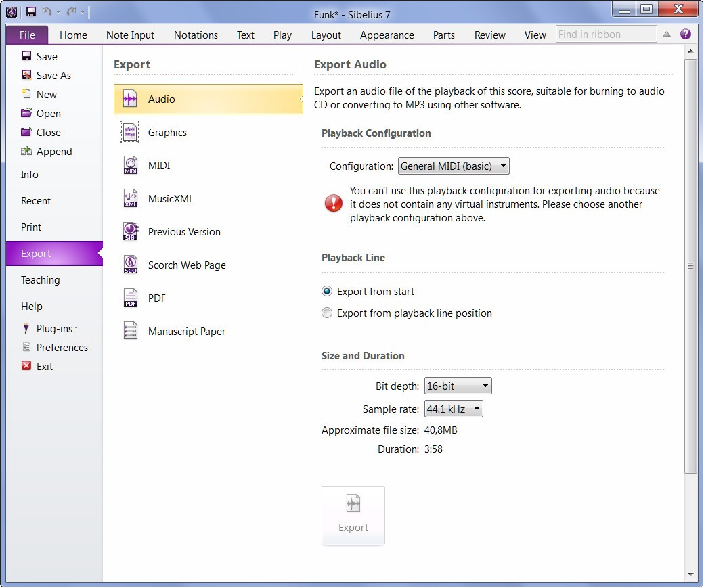Switch to the View tab
The height and width of the screenshot is (588, 704).
(535, 35)
